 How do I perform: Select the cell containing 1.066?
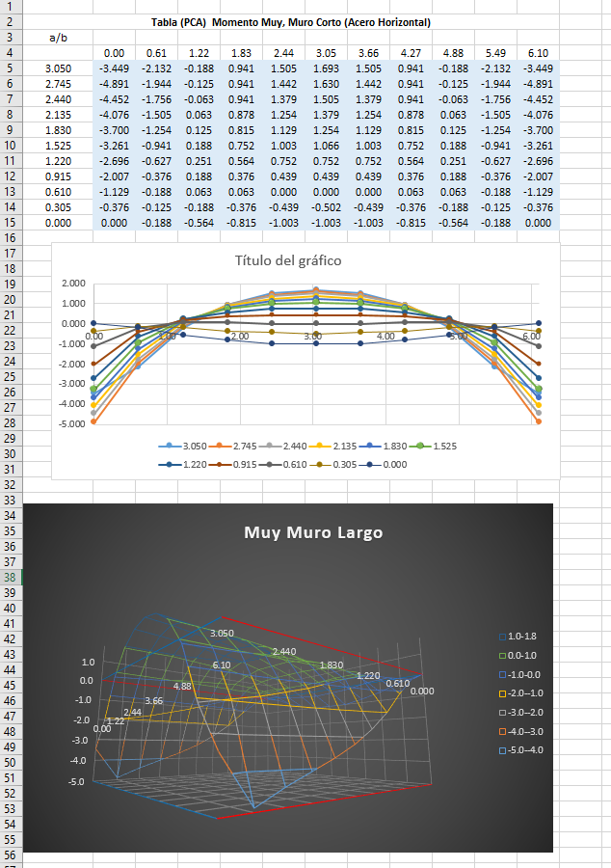tap(327, 146)
